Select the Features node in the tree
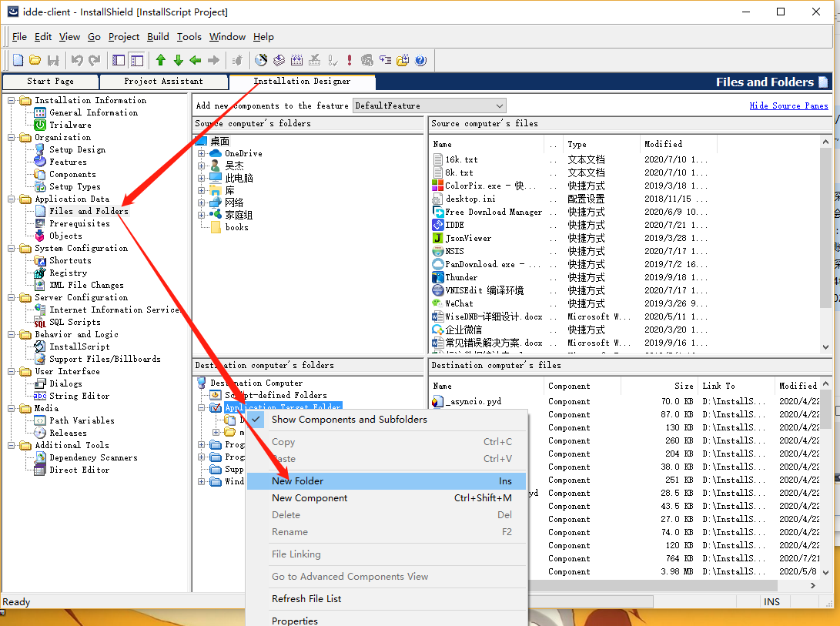The width and height of the screenshot is (840, 626). coord(68,162)
